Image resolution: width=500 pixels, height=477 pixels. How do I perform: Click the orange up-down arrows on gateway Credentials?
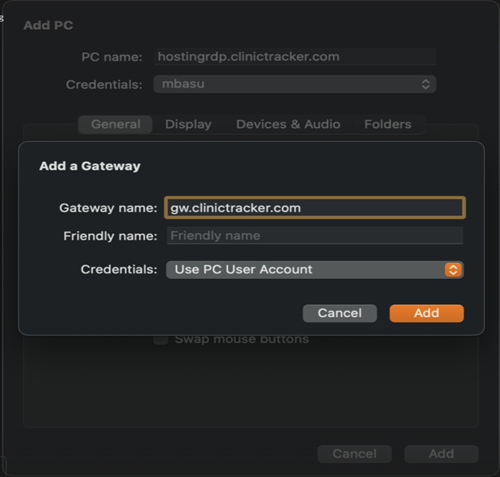(x=453, y=270)
